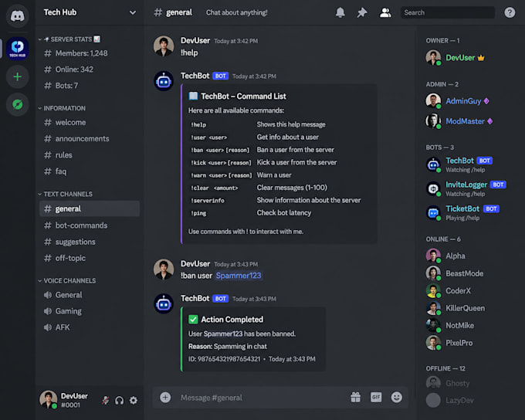Open the GIF picker
Viewport: 525px width, 420px height.
tap(376, 398)
